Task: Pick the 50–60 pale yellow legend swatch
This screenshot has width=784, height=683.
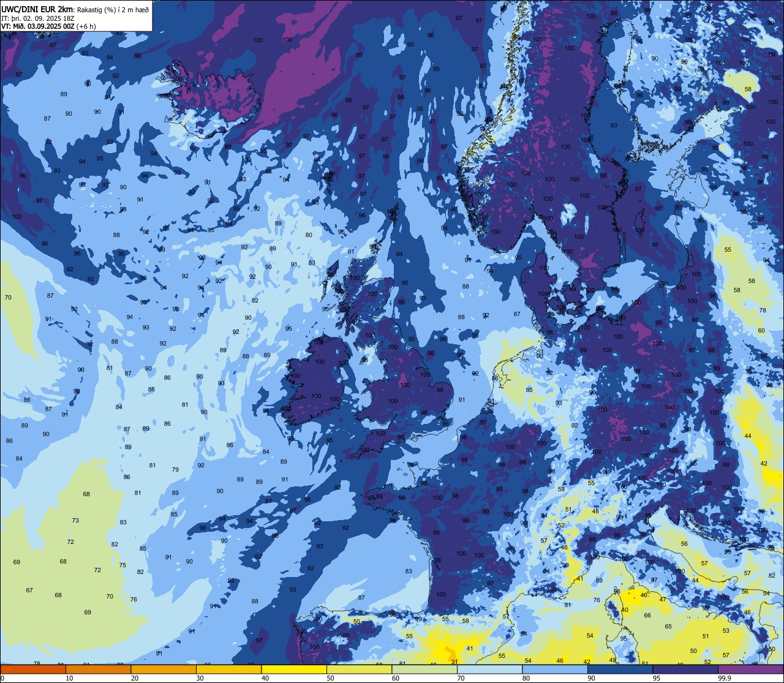Action: click(359, 669)
